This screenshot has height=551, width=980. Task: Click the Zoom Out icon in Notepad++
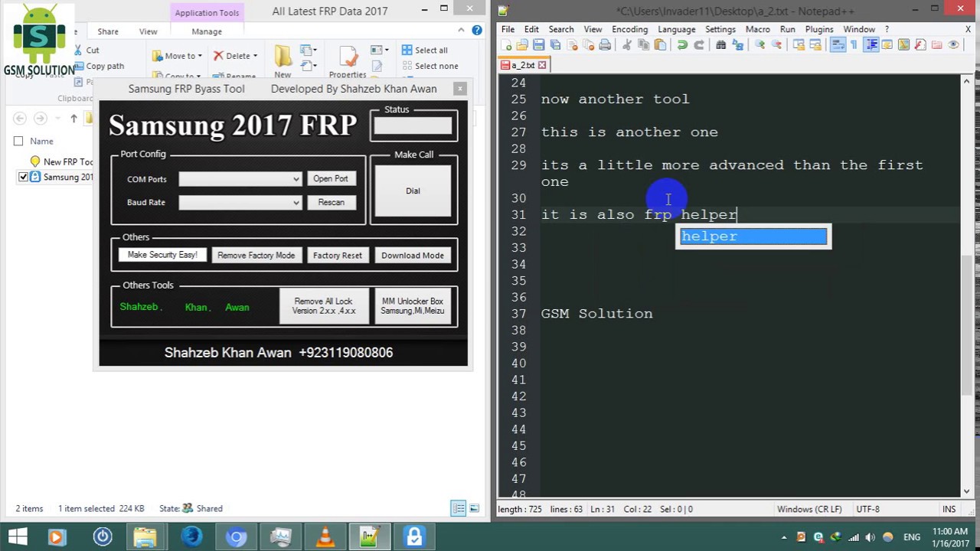point(776,45)
